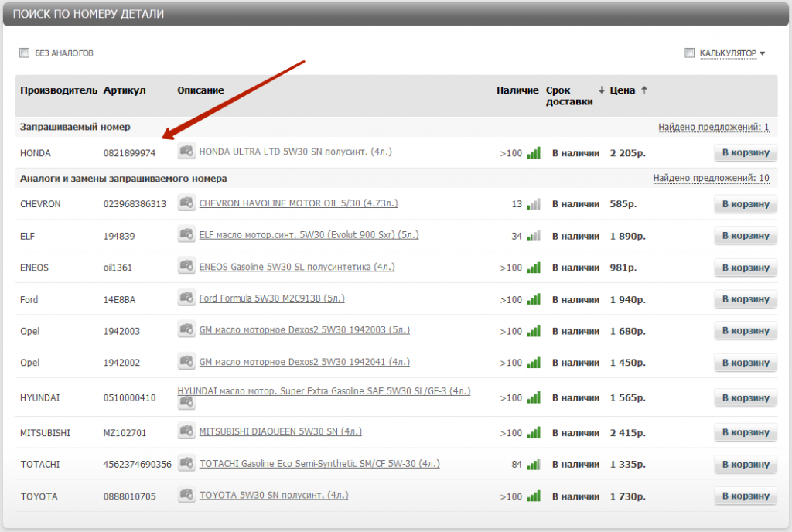Image resolution: width=792 pixels, height=532 pixels.
Task: Open 'CHEVRON HAVOLINE MOTOR OIL 5/30' link
Action: tap(299, 203)
